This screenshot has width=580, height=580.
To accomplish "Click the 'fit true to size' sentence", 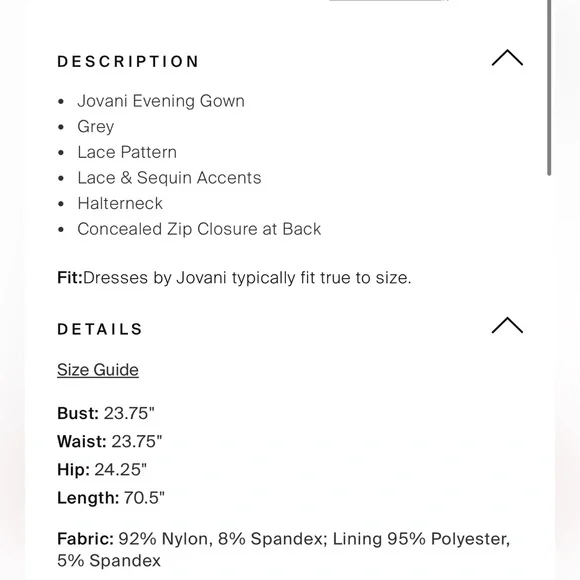I will point(247,278).
